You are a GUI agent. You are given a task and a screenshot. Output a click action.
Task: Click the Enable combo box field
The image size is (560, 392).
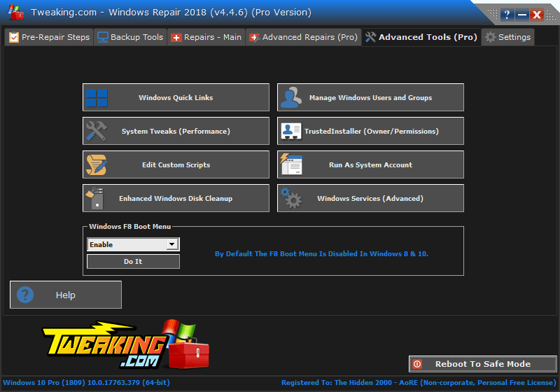133,244
